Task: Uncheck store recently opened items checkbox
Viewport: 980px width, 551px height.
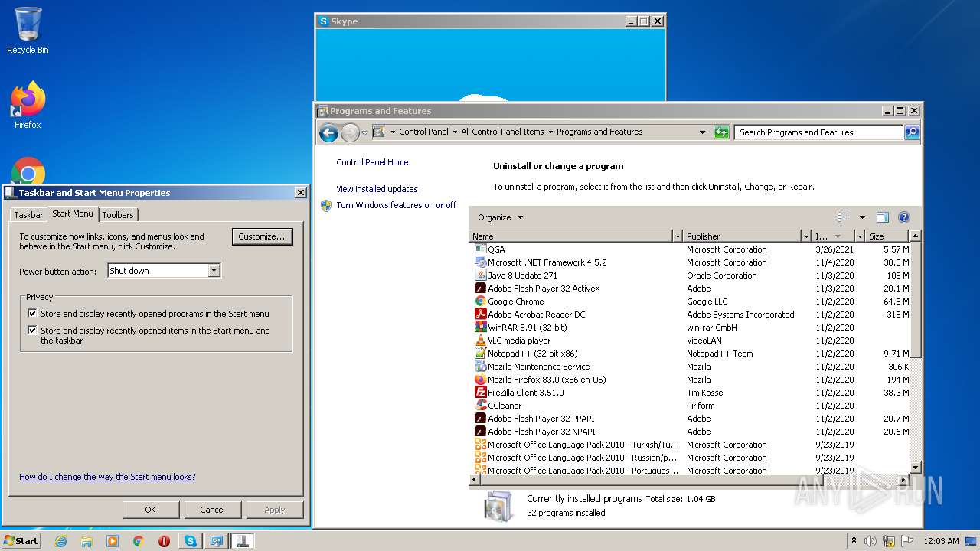Action: (x=32, y=330)
